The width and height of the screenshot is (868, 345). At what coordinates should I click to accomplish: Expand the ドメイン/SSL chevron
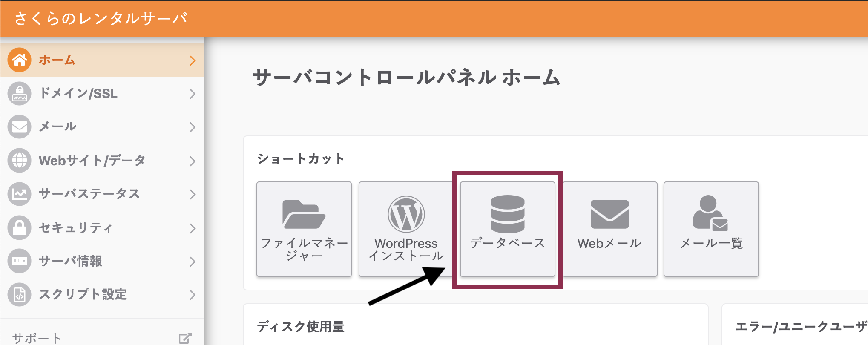tap(193, 94)
